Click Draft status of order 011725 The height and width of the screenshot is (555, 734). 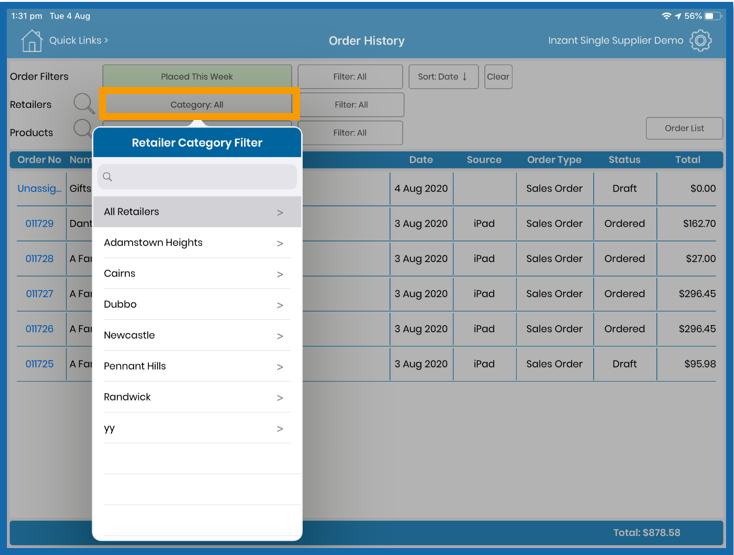tap(624, 364)
